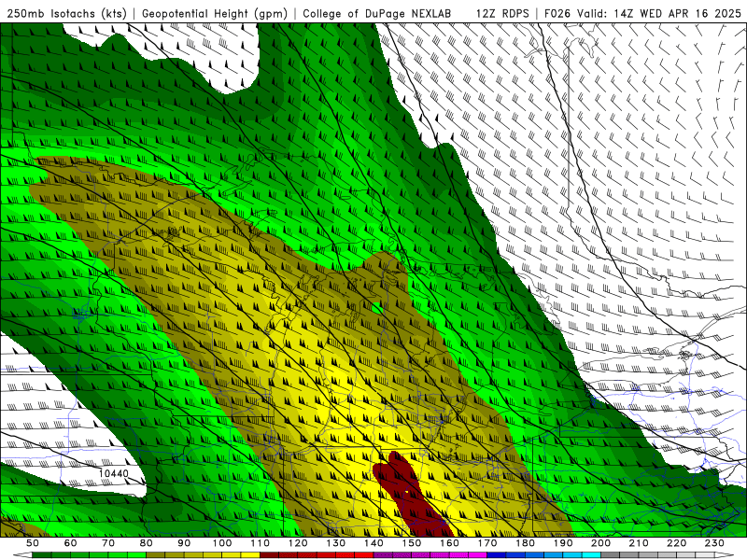Image resolution: width=747 pixels, height=560 pixels.
Task: Click the "210" colorbar scale label
Action: click(639, 543)
